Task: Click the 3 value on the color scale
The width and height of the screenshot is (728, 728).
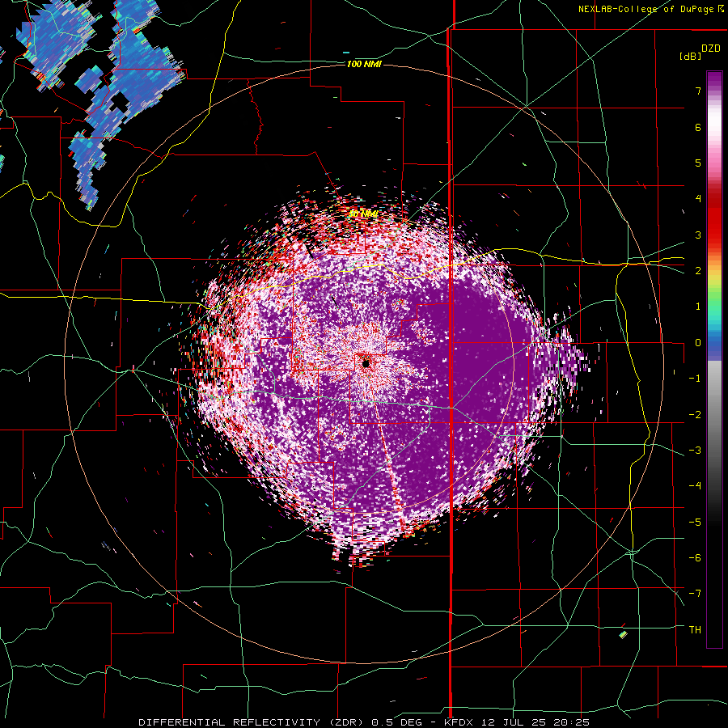Action: [x=698, y=235]
